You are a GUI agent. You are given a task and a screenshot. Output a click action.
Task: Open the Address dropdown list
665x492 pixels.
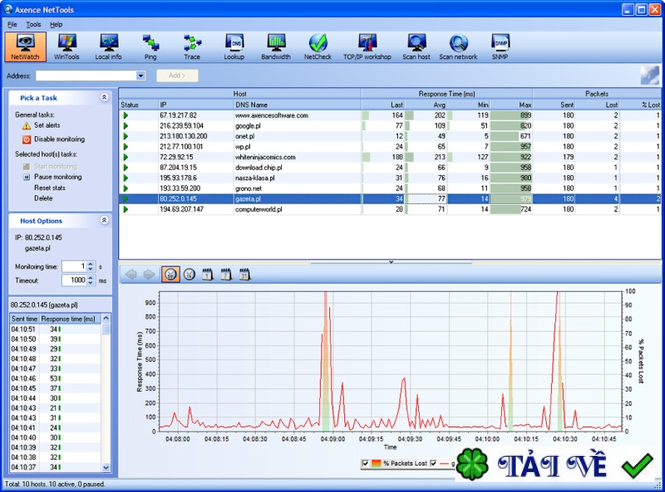[x=142, y=76]
